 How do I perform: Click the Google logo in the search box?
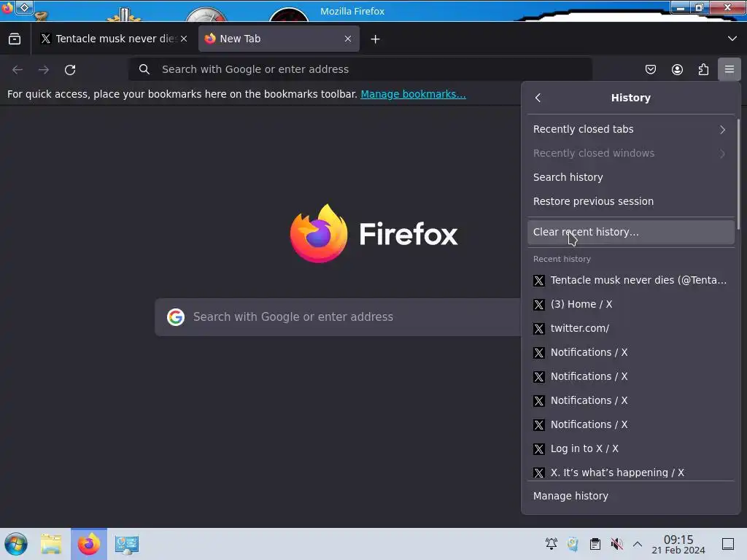[176, 317]
